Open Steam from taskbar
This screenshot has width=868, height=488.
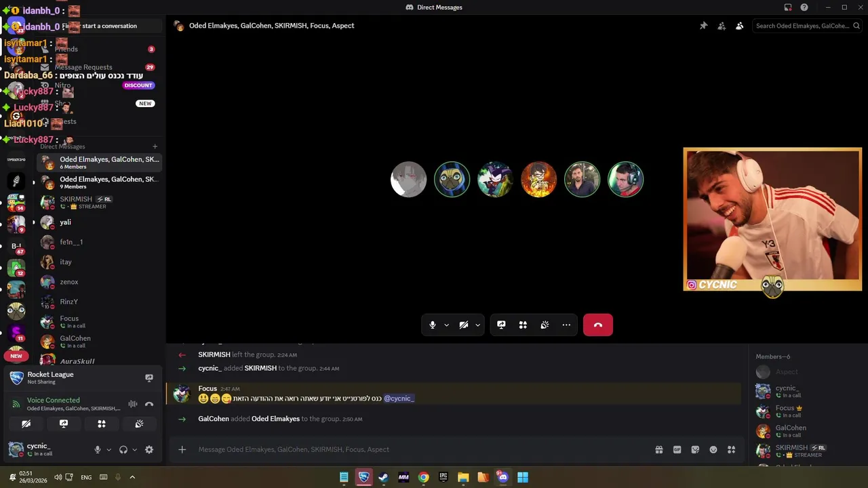click(383, 477)
